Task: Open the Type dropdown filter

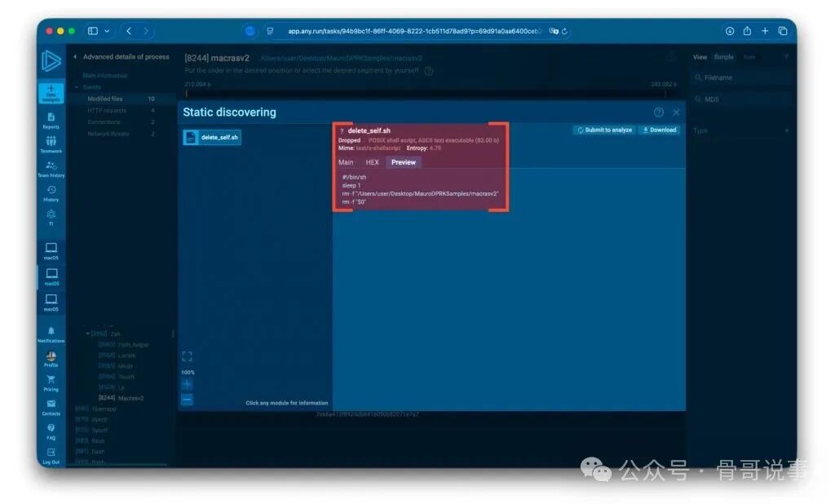Action: tap(740, 130)
